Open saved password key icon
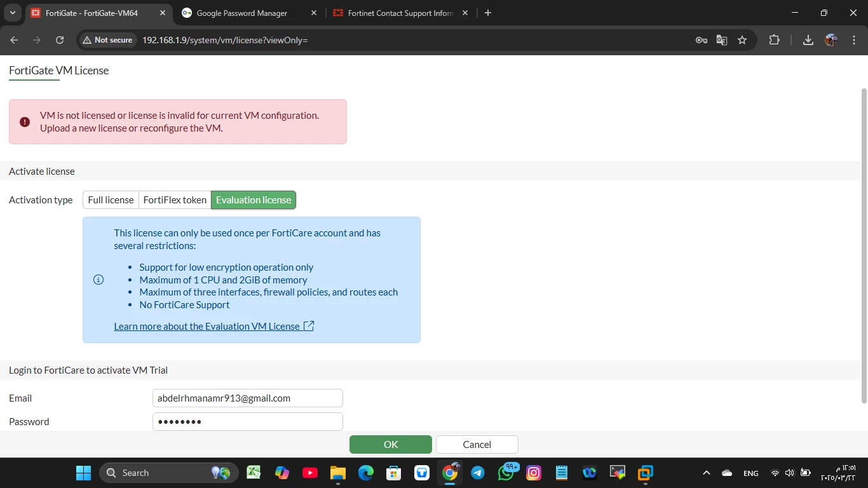This screenshot has height=488, width=868. coord(702,40)
